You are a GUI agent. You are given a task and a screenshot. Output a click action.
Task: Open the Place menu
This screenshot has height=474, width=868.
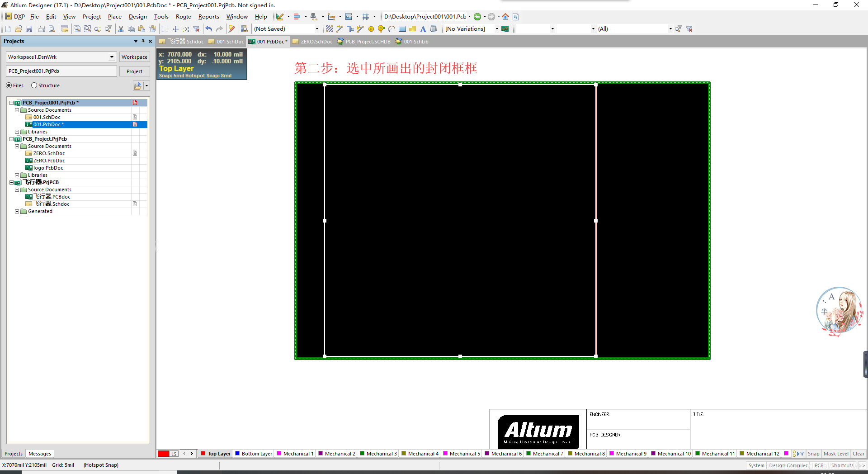point(114,17)
